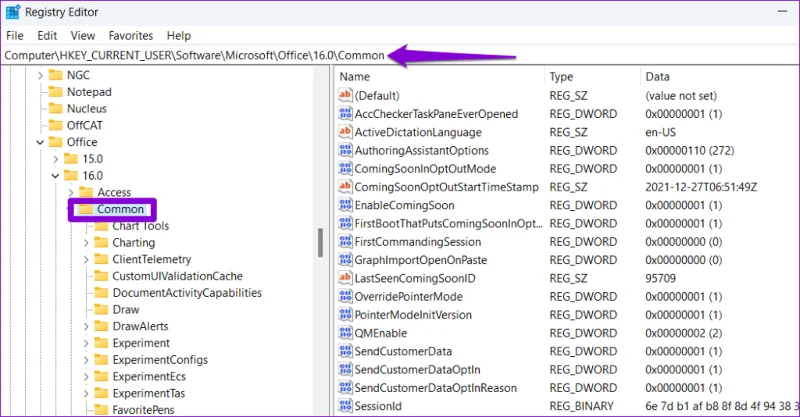Click the Access folder icon
800x417 pixels.
(86, 192)
